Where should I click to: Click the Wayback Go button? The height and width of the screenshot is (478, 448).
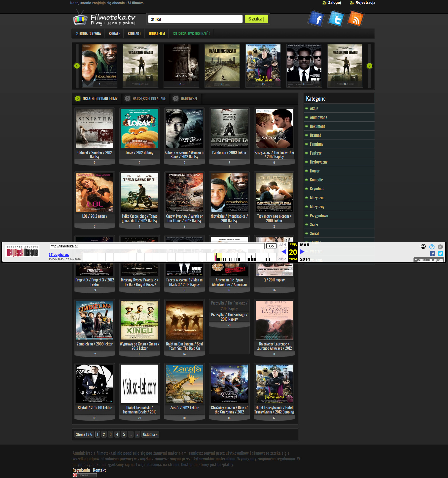click(x=271, y=246)
